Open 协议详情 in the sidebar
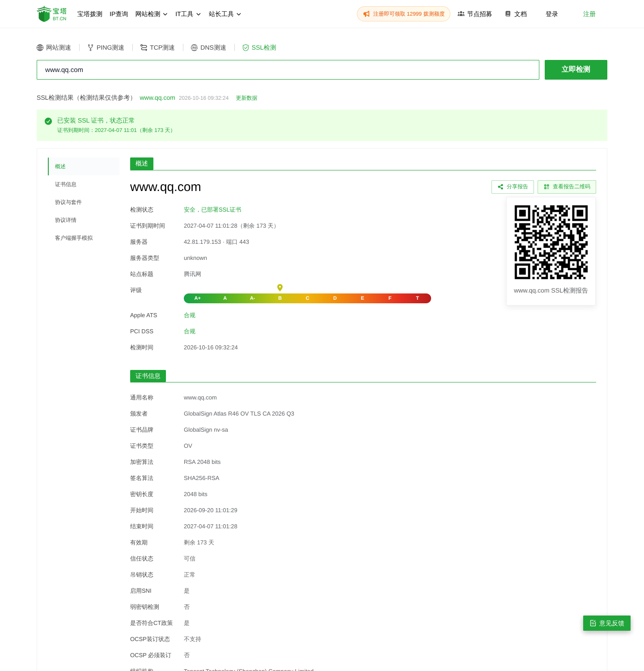This screenshot has width=644, height=671. click(x=84, y=220)
